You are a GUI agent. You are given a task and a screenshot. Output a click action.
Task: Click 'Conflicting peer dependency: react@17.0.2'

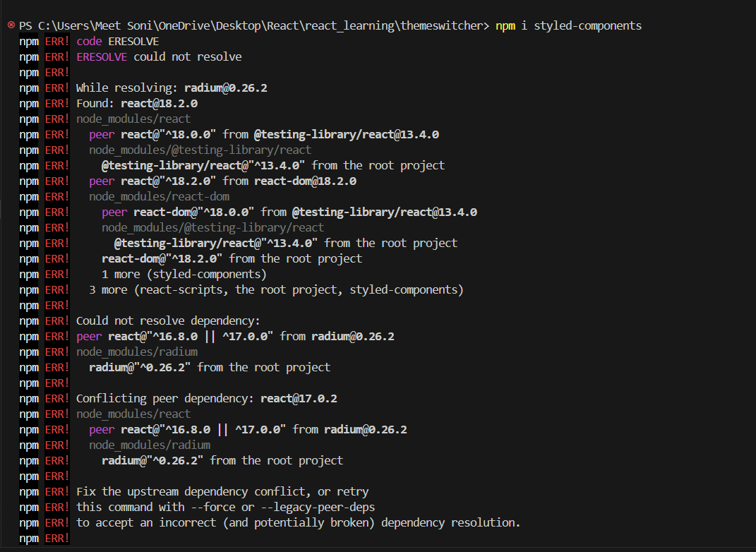(x=207, y=399)
